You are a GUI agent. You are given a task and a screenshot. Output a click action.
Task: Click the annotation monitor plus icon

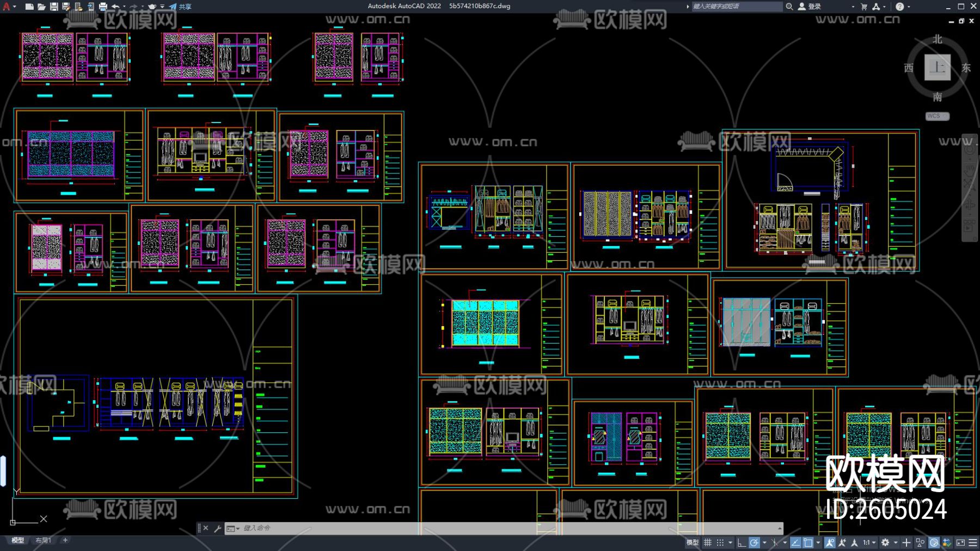pos(906,542)
